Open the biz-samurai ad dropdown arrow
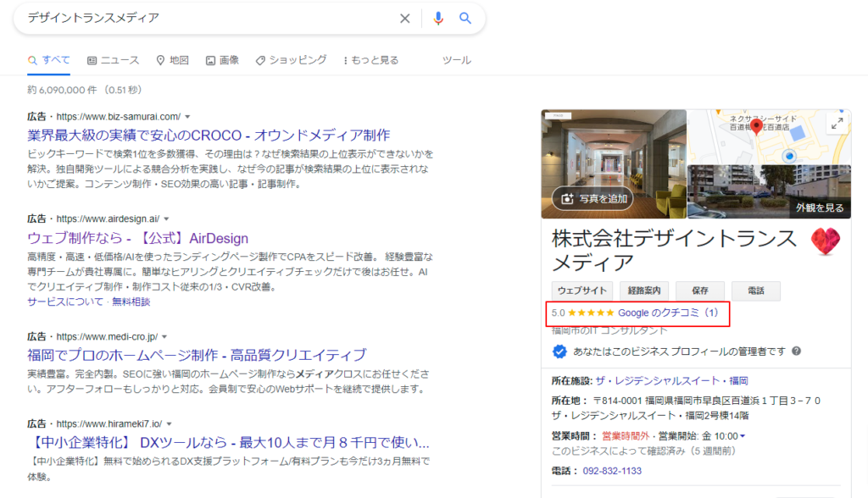This screenshot has height=498, width=868. pyautogui.click(x=187, y=116)
